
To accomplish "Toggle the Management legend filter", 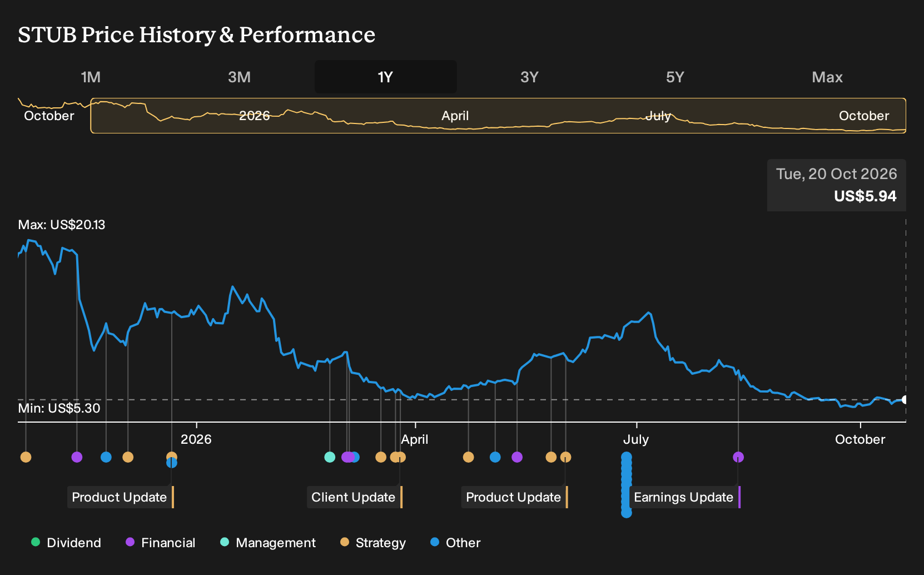I will click(268, 543).
